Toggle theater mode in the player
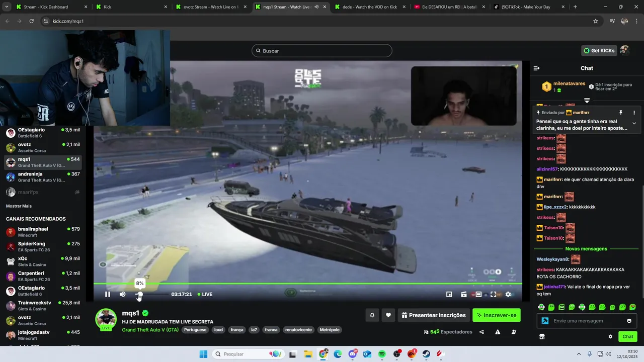The height and width of the screenshot is (362, 644). pyautogui.click(x=478, y=294)
